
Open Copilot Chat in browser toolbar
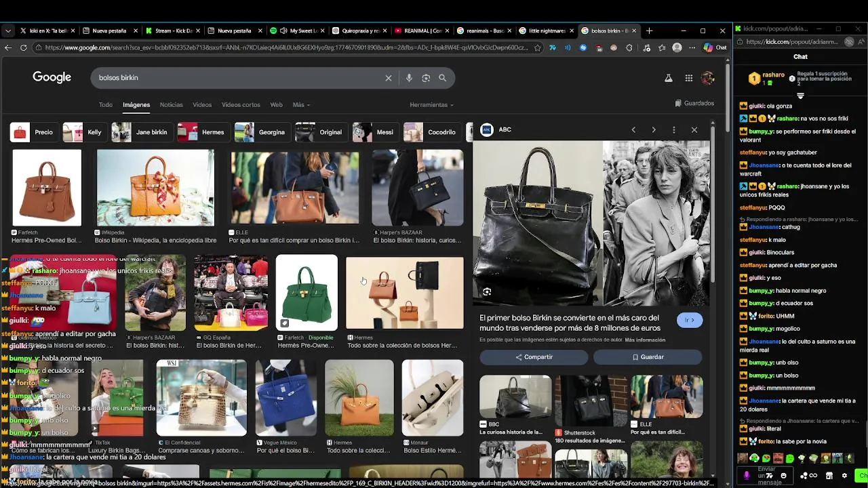[715, 47]
